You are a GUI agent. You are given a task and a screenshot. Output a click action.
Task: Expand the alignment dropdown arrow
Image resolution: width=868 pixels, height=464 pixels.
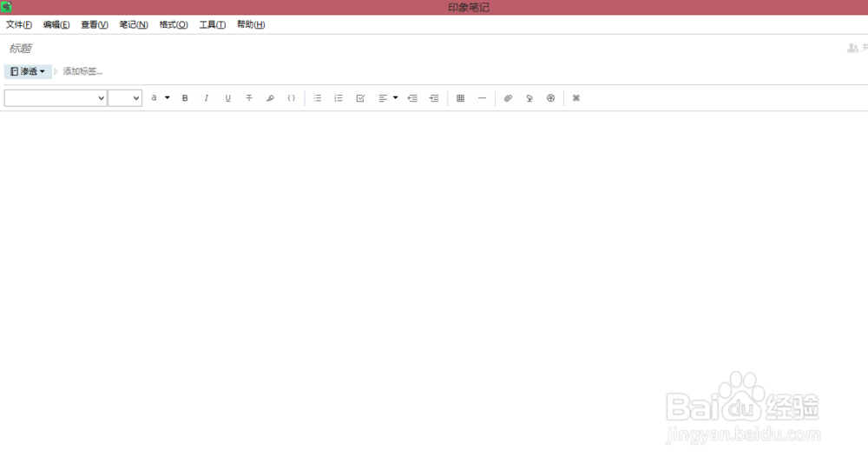tap(395, 97)
